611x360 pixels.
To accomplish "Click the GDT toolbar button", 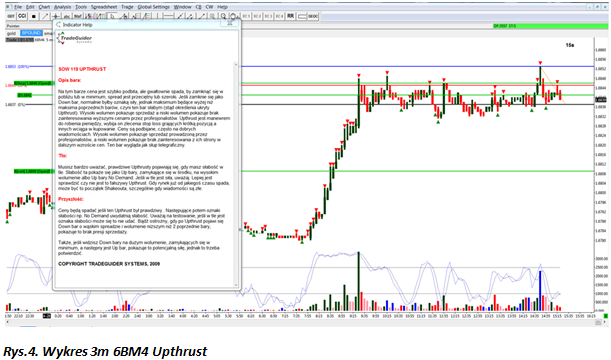I will [x=11, y=16].
